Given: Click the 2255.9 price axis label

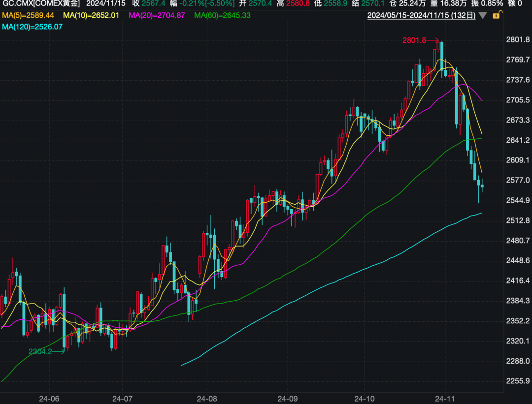Looking at the screenshot, I should click(x=518, y=381).
